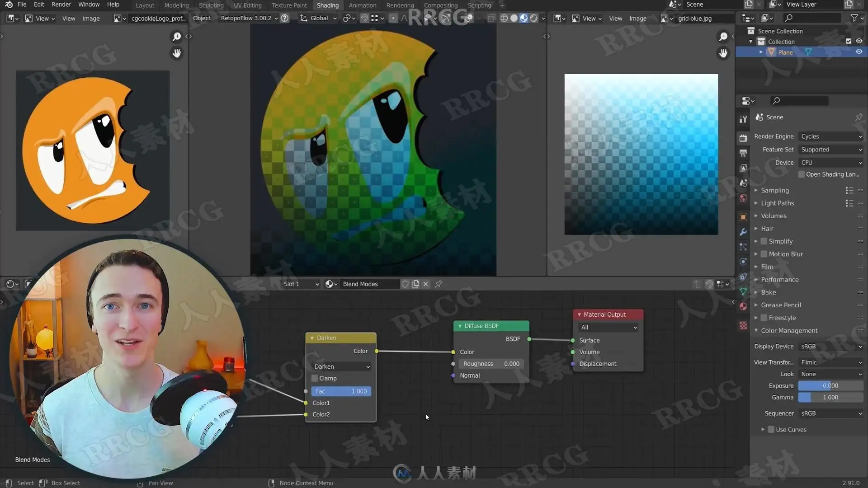
Task: Enable Freestyle checkbox
Action: tap(764, 318)
